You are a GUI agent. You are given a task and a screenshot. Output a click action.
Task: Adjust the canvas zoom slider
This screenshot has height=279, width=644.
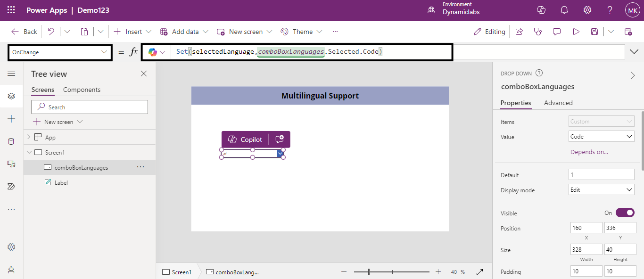(369, 272)
